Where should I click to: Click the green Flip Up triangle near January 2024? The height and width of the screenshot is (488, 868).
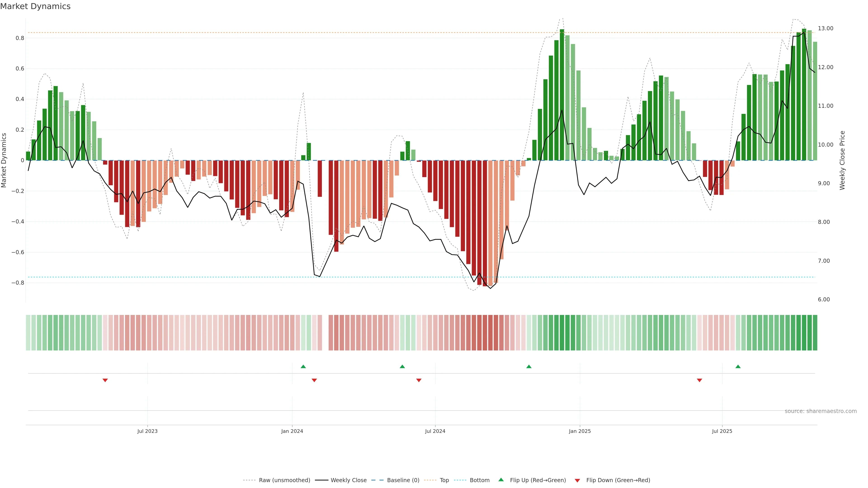point(303,366)
